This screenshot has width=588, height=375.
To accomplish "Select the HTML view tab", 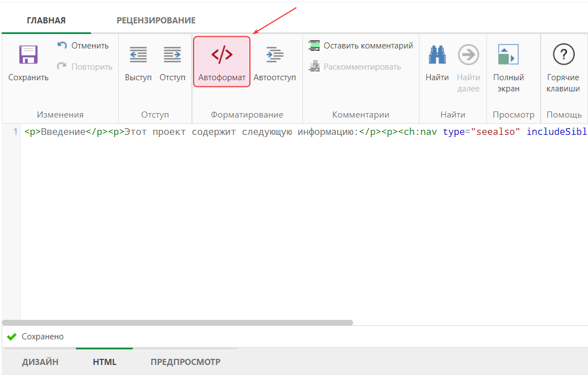I will coord(104,362).
